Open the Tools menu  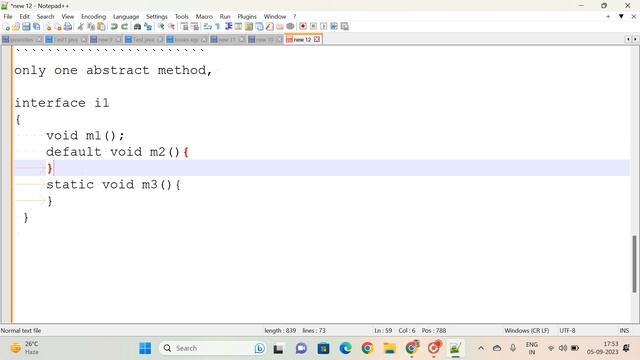pyautogui.click(x=182, y=16)
